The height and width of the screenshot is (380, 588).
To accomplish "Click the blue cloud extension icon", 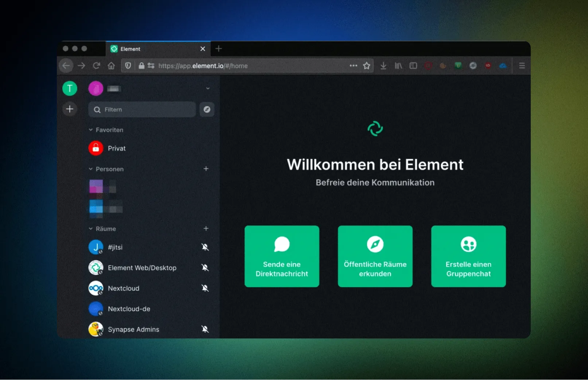I will pos(503,66).
